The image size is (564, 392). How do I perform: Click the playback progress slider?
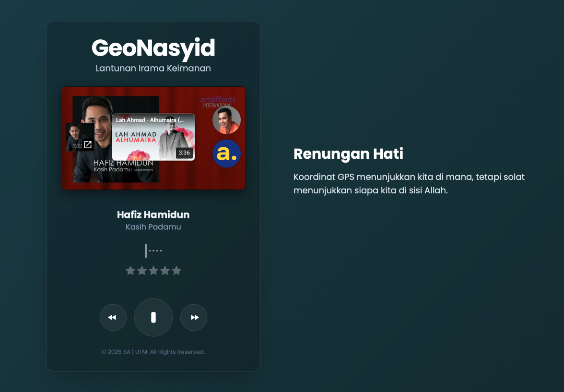click(153, 250)
